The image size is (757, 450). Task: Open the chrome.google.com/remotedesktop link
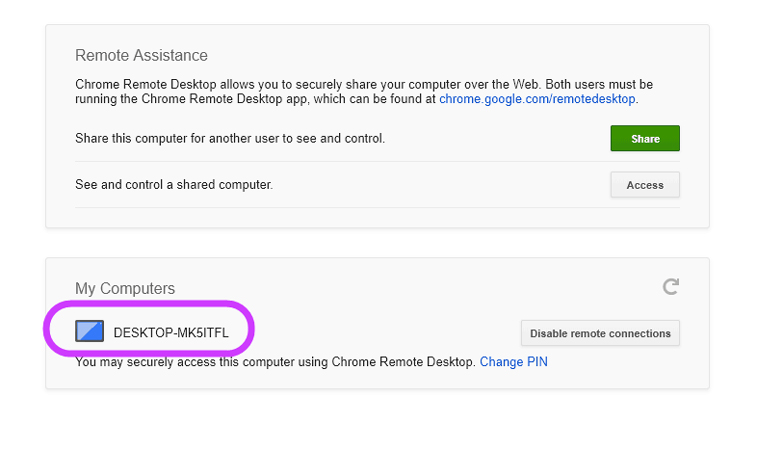point(537,99)
